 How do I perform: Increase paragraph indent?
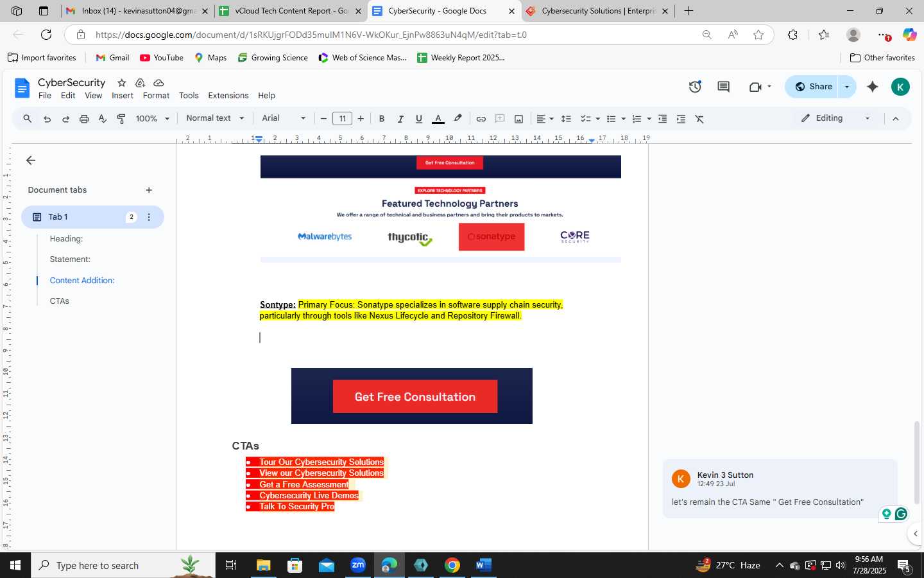coord(681,119)
